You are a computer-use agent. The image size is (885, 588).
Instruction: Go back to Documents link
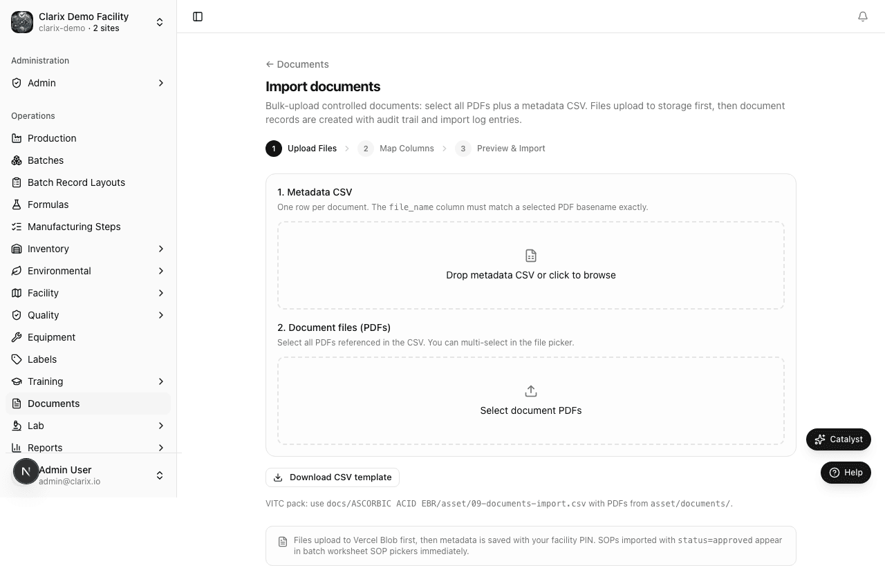(297, 64)
